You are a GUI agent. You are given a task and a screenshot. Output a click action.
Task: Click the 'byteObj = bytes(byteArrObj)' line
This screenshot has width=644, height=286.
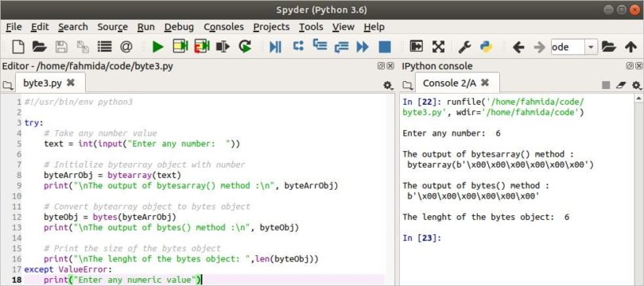pos(110,217)
